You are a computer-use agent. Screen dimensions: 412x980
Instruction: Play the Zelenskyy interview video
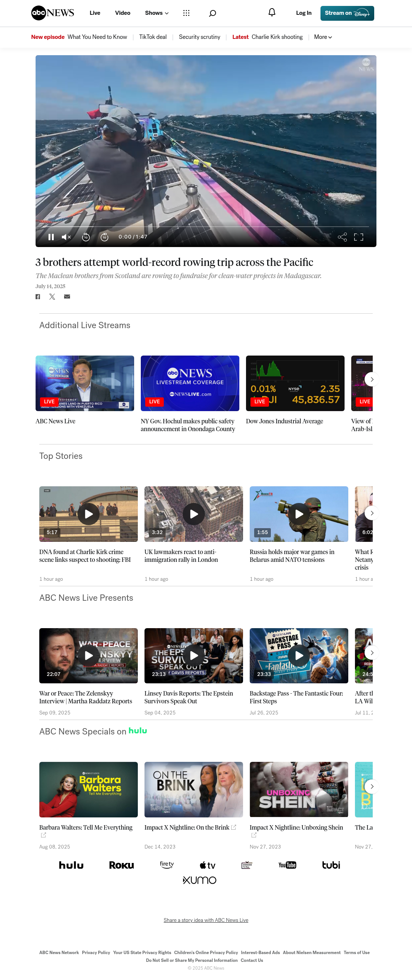(88, 656)
